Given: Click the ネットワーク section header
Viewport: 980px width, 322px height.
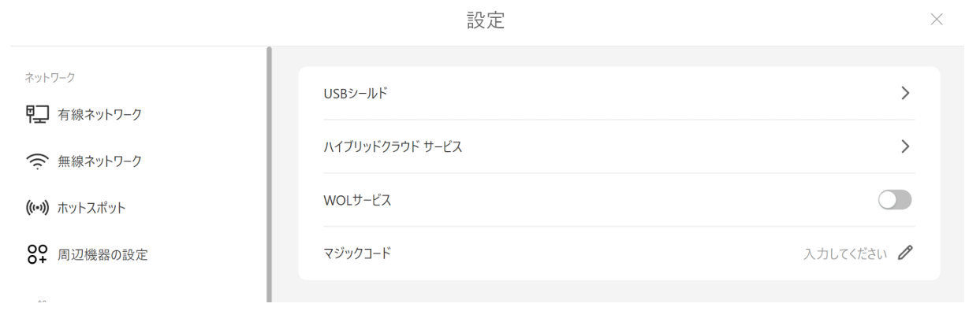Looking at the screenshot, I should pos(56,77).
